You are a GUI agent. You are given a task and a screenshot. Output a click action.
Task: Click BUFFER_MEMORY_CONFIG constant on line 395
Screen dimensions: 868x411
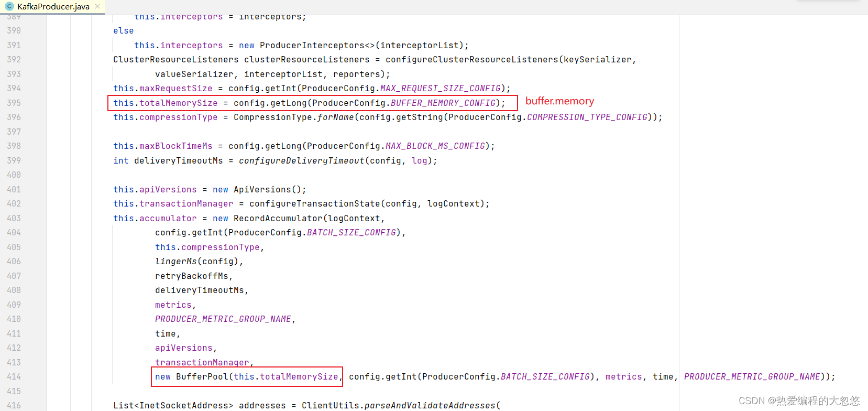[443, 103]
